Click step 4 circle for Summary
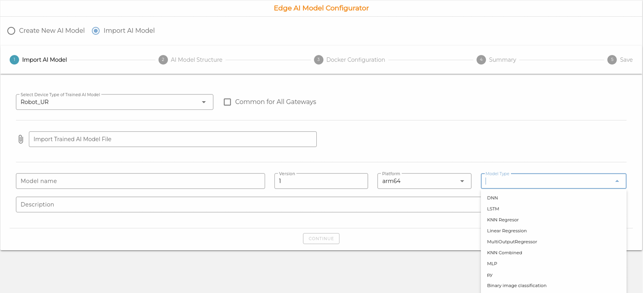The width and height of the screenshot is (644, 293). tap(481, 60)
